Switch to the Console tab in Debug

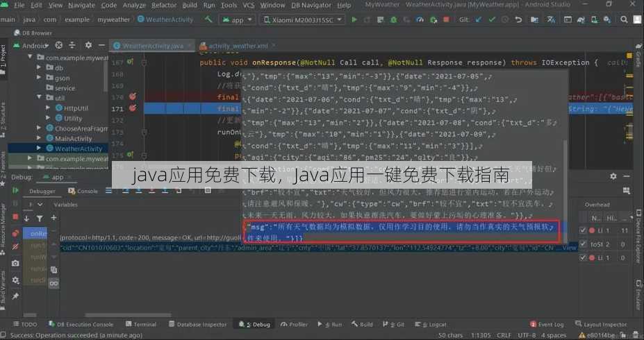click(x=83, y=191)
